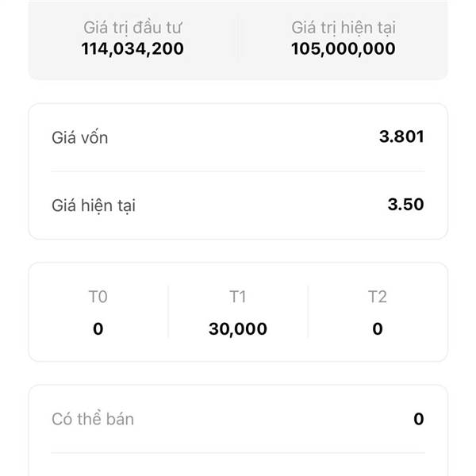Image resolution: width=476 pixels, height=476 pixels.
Task: Select the 105,000,000 current value
Action: tap(344, 49)
